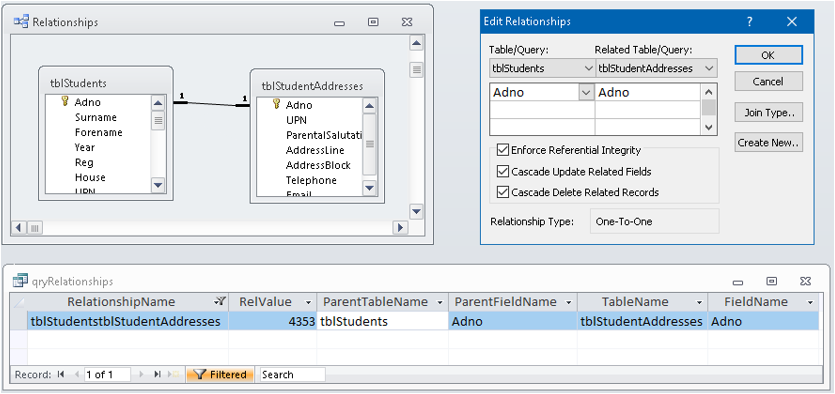Click the Relationships window vertical scroll down arrow
This screenshot has width=835, height=394.
coord(416,211)
